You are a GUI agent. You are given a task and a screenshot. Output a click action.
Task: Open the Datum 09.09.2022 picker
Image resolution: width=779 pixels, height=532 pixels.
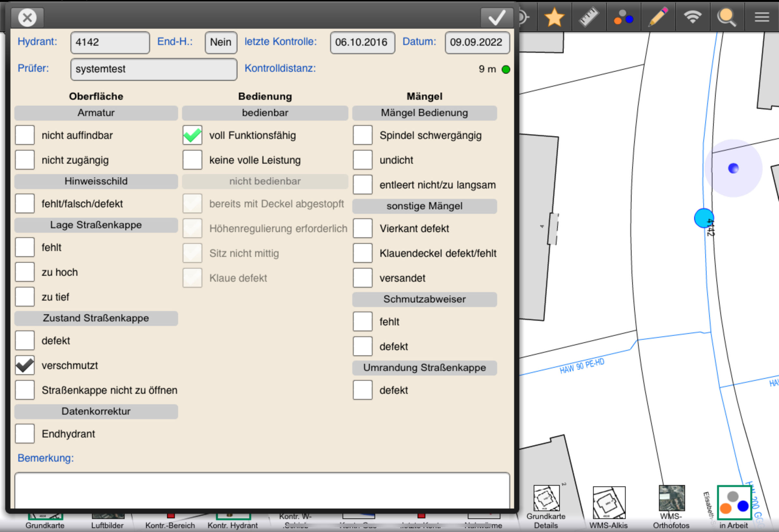pyautogui.click(x=477, y=43)
